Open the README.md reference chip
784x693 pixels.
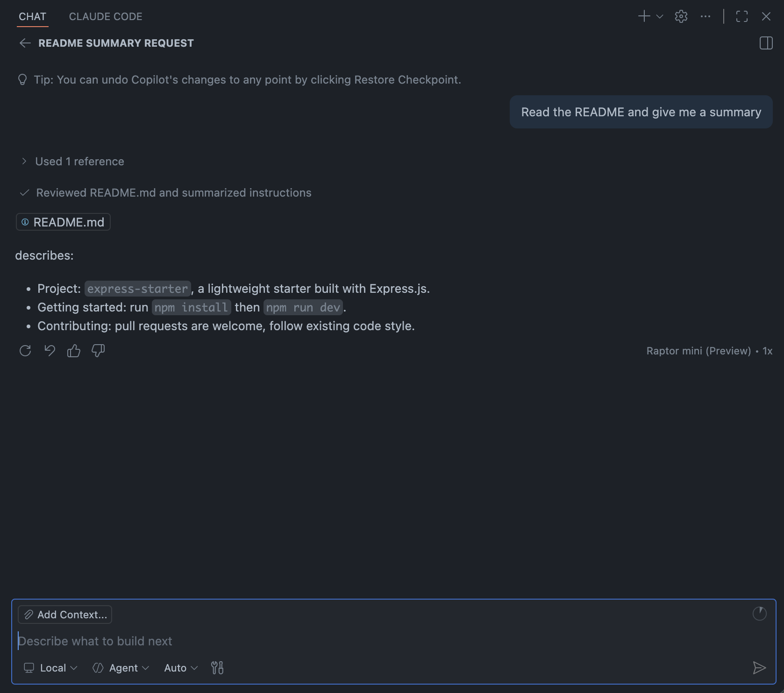tap(63, 222)
